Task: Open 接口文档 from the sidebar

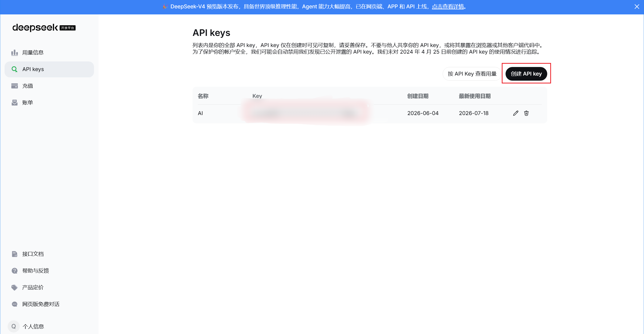Action: pos(49,254)
